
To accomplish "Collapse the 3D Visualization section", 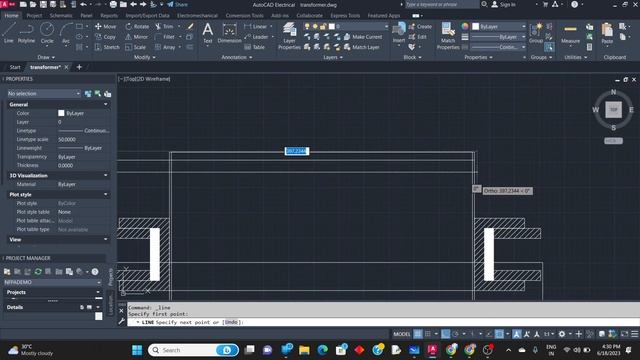I will (x=106, y=176).
